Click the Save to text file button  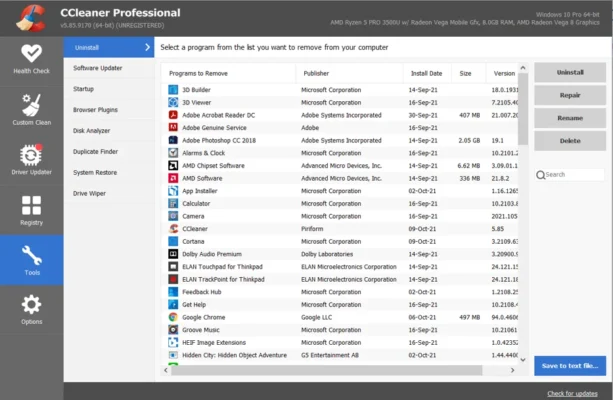click(569, 366)
